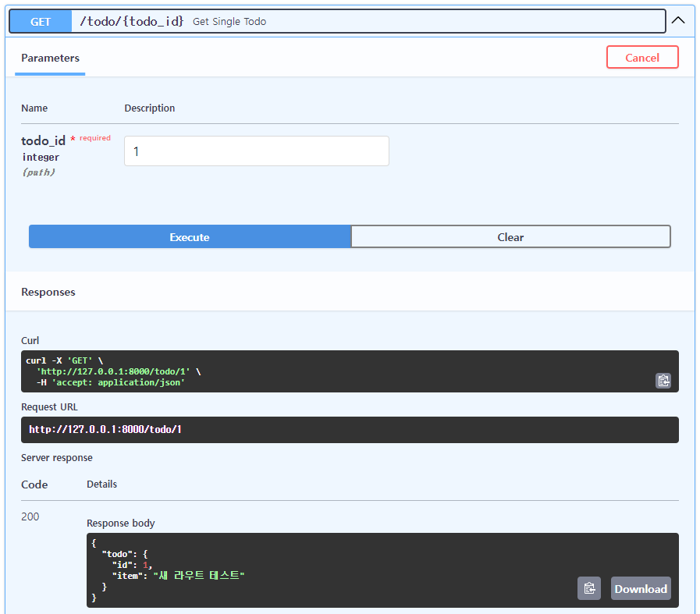Copy the curl command to clipboard
This screenshot has width=700, height=614.
point(663,381)
